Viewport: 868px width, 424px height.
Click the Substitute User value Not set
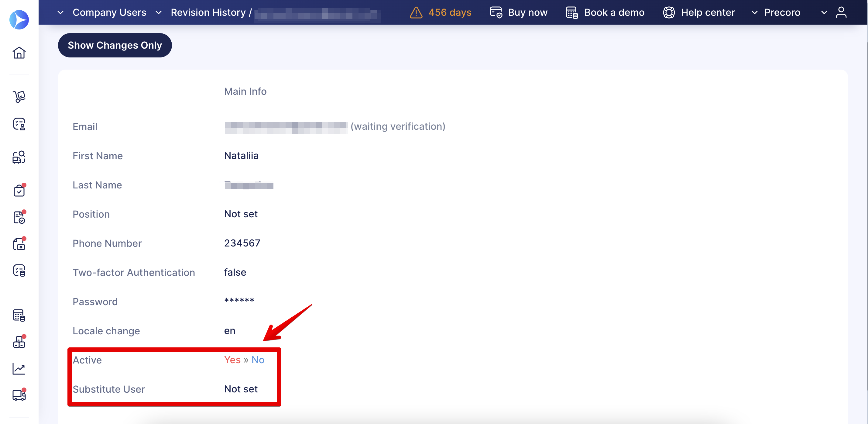(241, 389)
